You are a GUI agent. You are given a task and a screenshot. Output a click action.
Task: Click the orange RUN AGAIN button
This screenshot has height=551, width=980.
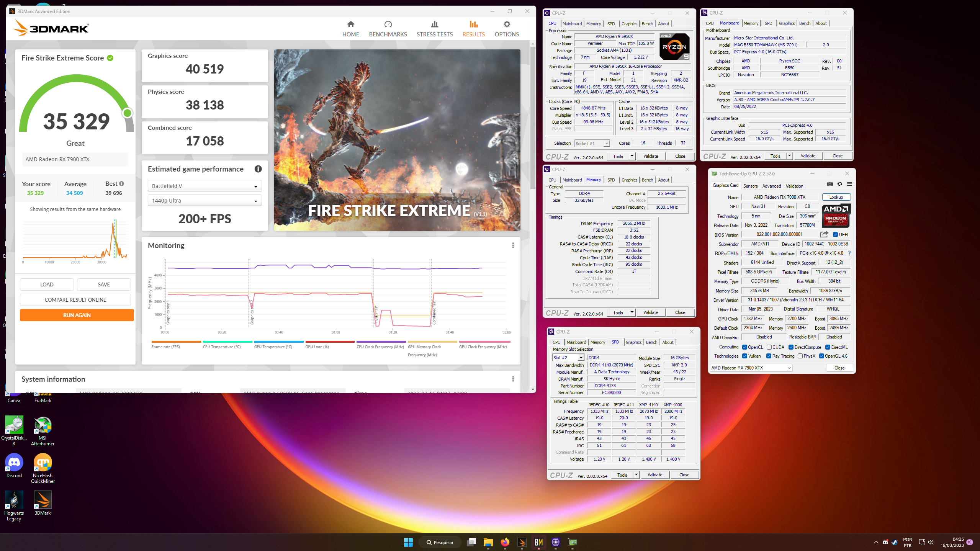click(x=77, y=315)
